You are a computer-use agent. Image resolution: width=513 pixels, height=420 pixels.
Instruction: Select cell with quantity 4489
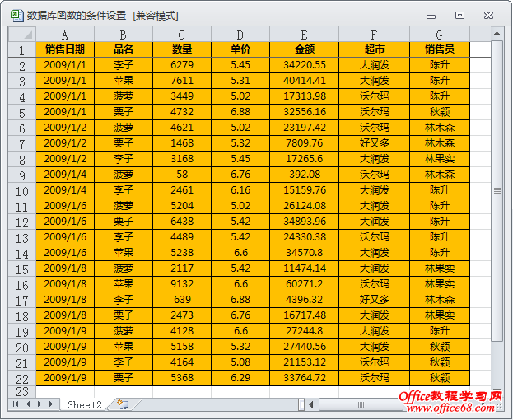coord(182,237)
